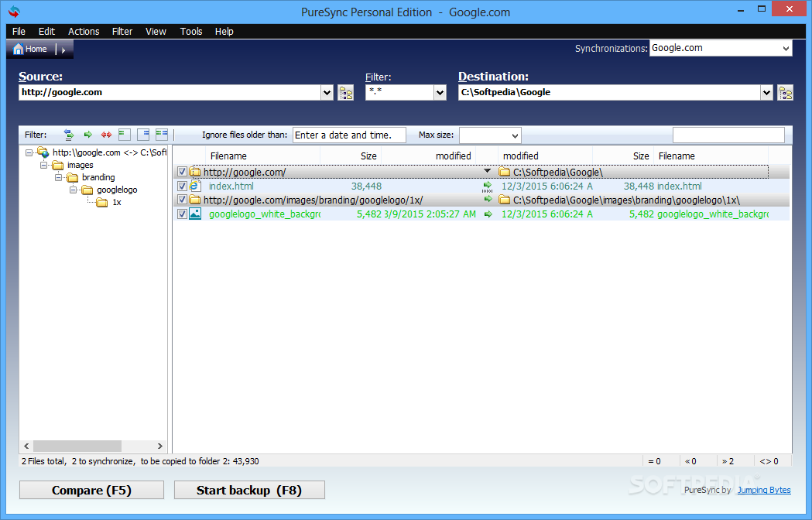The width and height of the screenshot is (812, 520).
Task: Go to Home via the house icon
Action: tap(19, 50)
